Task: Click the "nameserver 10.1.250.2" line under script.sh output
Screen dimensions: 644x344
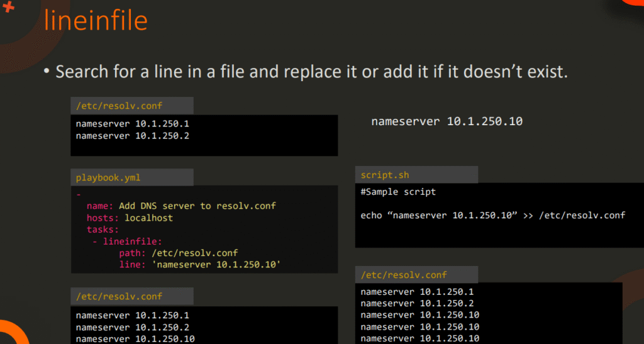Action: [417, 303]
